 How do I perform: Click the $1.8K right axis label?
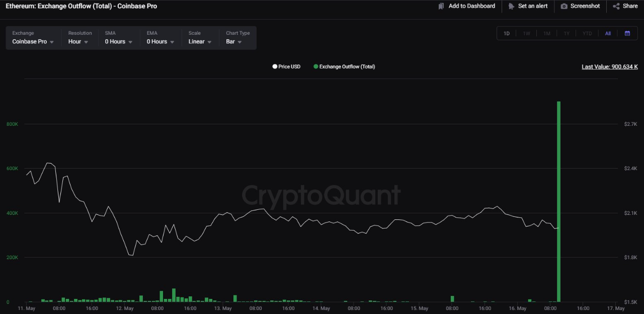click(630, 257)
